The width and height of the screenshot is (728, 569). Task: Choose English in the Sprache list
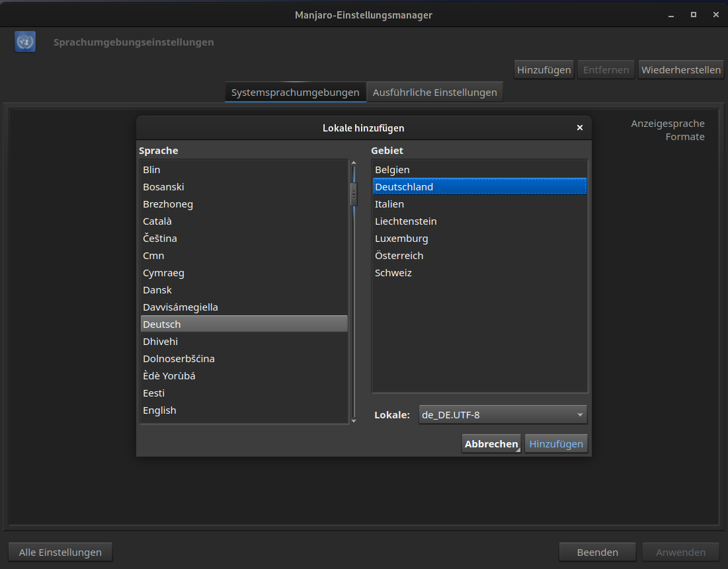coord(244,410)
